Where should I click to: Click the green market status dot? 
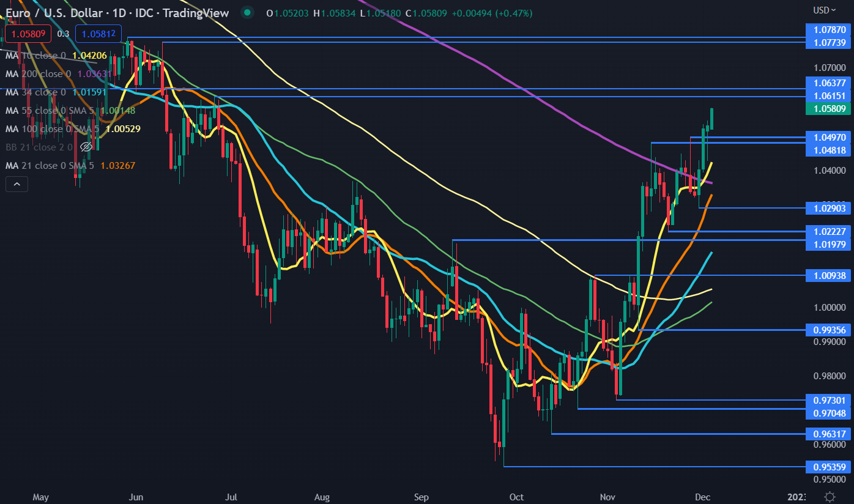point(247,13)
